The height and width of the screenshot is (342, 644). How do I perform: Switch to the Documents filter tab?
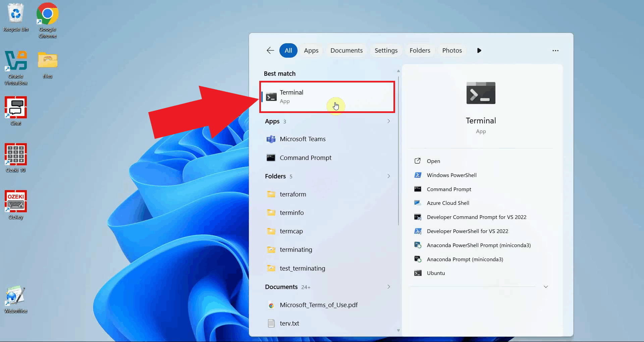click(346, 50)
